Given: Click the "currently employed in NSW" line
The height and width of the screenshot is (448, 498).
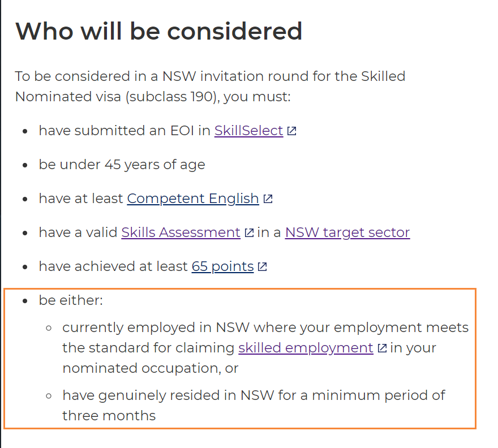Looking at the screenshot, I should (x=265, y=328).
